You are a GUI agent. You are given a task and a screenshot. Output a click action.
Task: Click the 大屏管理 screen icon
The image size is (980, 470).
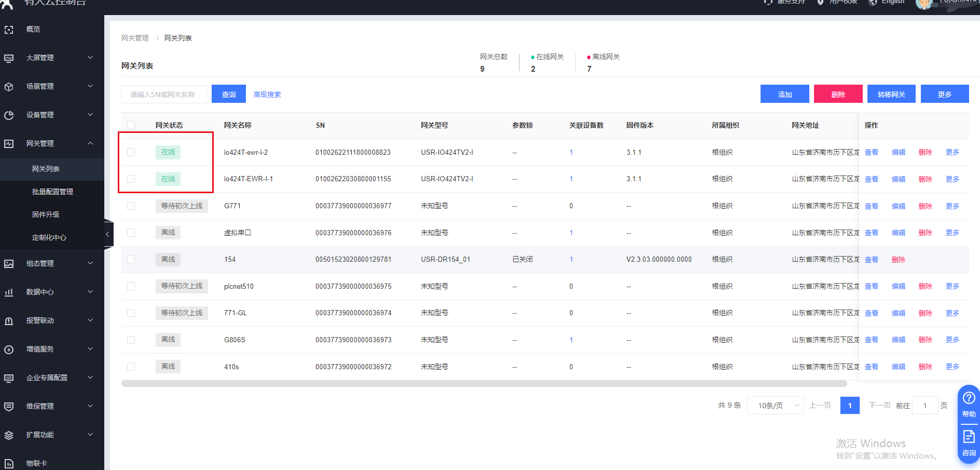click(x=9, y=58)
